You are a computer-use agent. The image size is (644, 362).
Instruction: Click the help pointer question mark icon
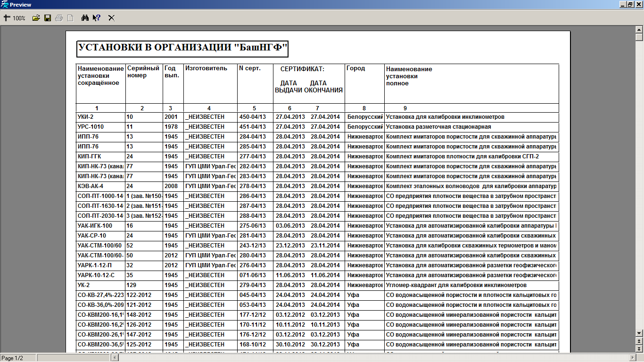96,18
